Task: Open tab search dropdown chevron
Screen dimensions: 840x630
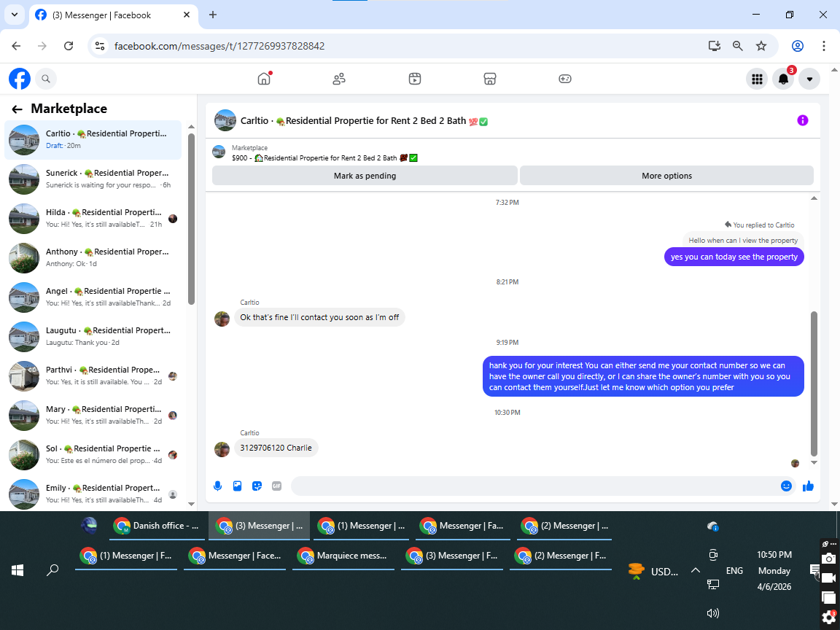Action: [x=15, y=15]
